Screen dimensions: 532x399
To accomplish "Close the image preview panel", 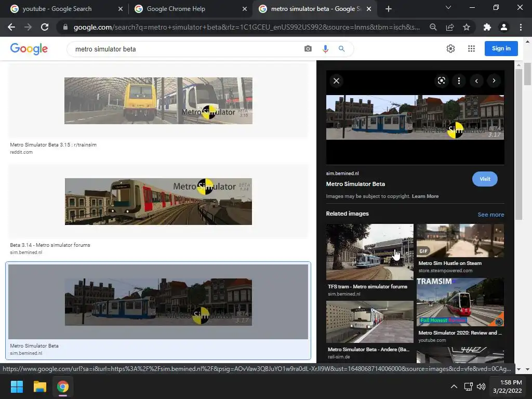I will pos(336,81).
